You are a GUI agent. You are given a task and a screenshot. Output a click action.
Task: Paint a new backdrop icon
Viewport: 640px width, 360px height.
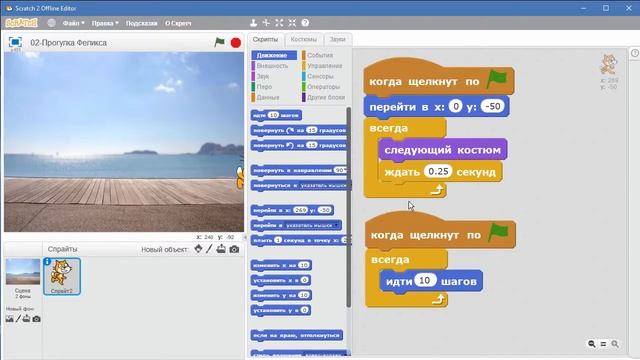(x=18, y=319)
